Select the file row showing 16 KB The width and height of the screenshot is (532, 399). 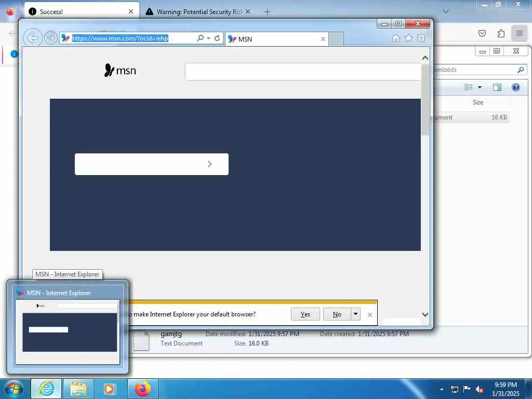[x=471, y=117]
